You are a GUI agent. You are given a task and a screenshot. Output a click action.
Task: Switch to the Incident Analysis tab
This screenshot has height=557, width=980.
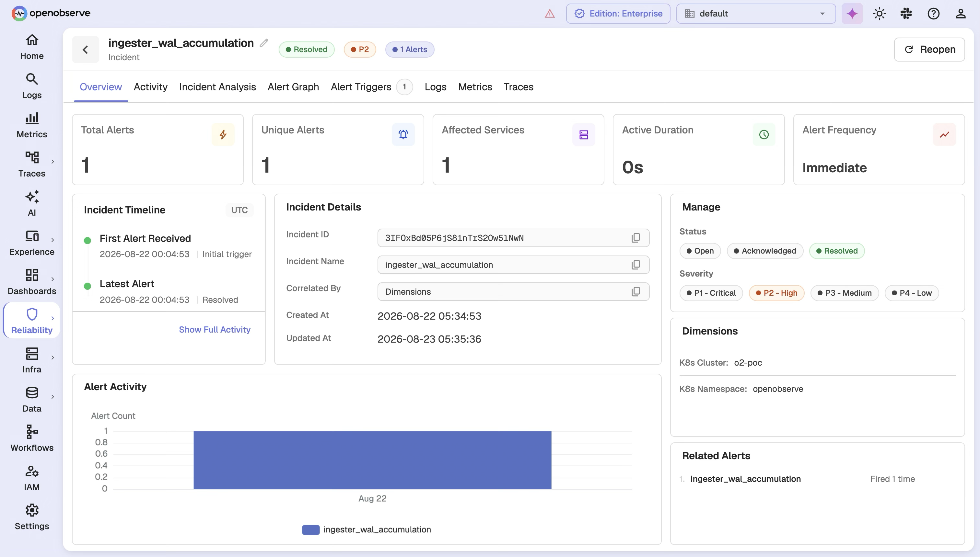coord(217,87)
